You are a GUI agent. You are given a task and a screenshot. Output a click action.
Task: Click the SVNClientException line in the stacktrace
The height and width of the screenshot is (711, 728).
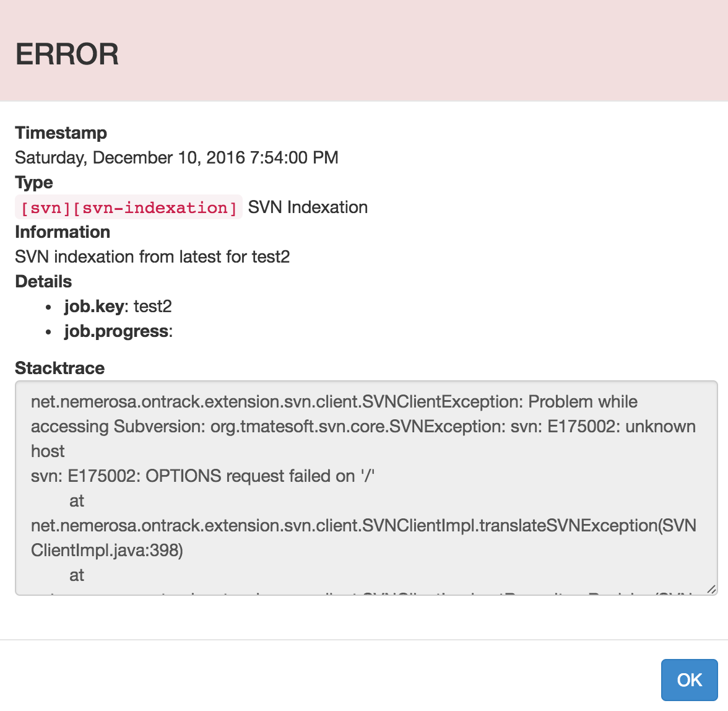tap(334, 401)
